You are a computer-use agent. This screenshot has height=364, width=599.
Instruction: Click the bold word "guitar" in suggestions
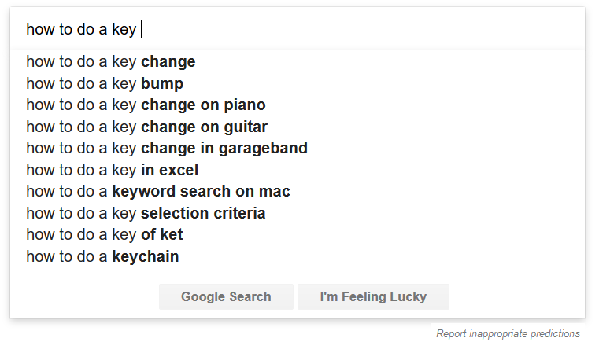[246, 127]
